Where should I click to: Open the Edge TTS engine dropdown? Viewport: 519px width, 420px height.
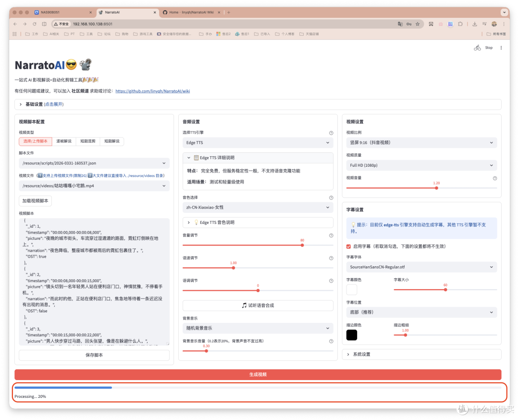click(258, 143)
